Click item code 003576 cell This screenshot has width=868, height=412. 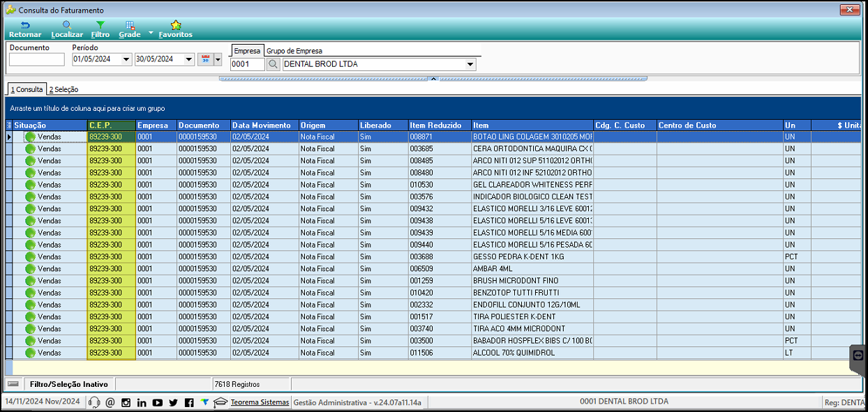[440, 197]
